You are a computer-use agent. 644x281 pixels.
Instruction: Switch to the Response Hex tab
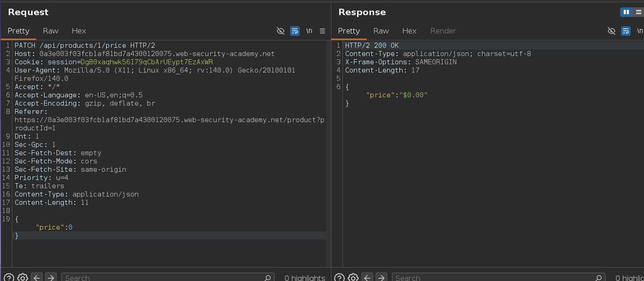pyautogui.click(x=409, y=31)
